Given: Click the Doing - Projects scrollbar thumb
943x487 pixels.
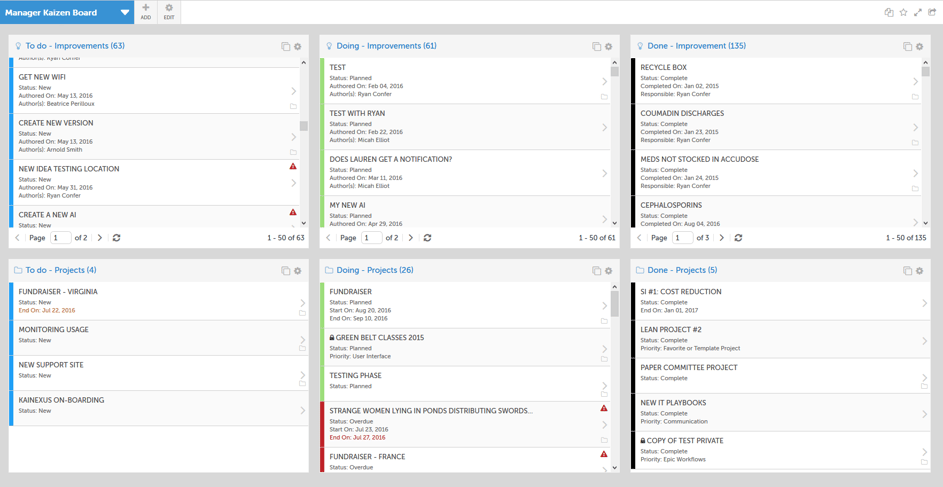Looking at the screenshot, I should [615, 304].
